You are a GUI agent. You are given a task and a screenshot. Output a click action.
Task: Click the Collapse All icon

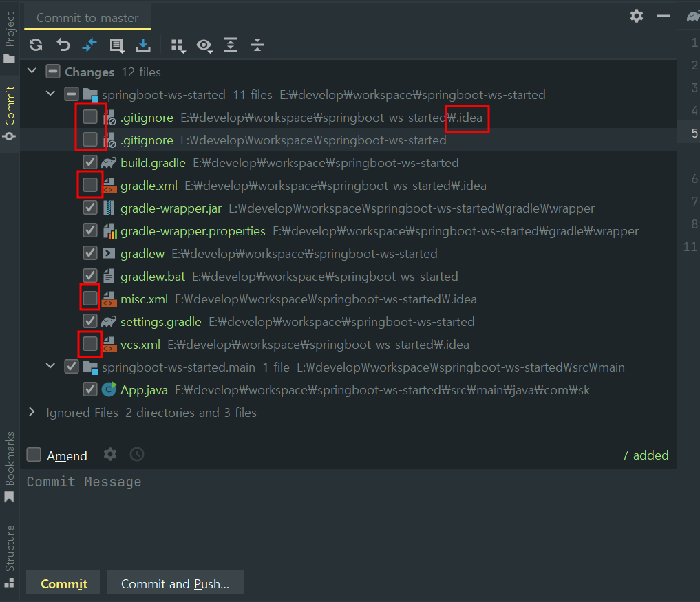coord(257,45)
